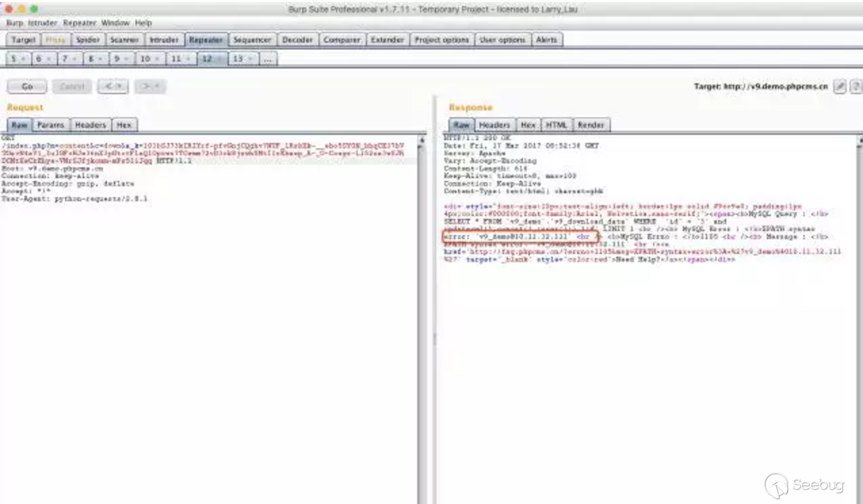This screenshot has width=863, height=504.
Task: Close repeater tab 5 with its x
Action: 23,59
